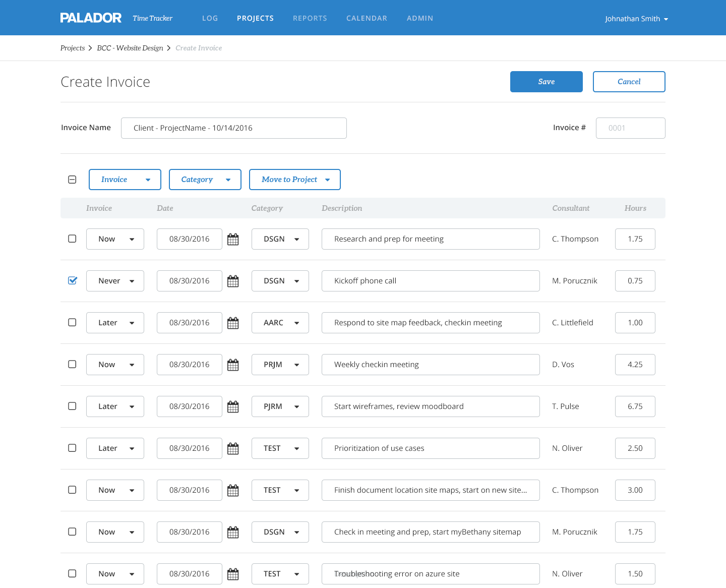Open BCC - Website Design breadcrumb
Viewport: 726px width, 588px height.
[130, 48]
